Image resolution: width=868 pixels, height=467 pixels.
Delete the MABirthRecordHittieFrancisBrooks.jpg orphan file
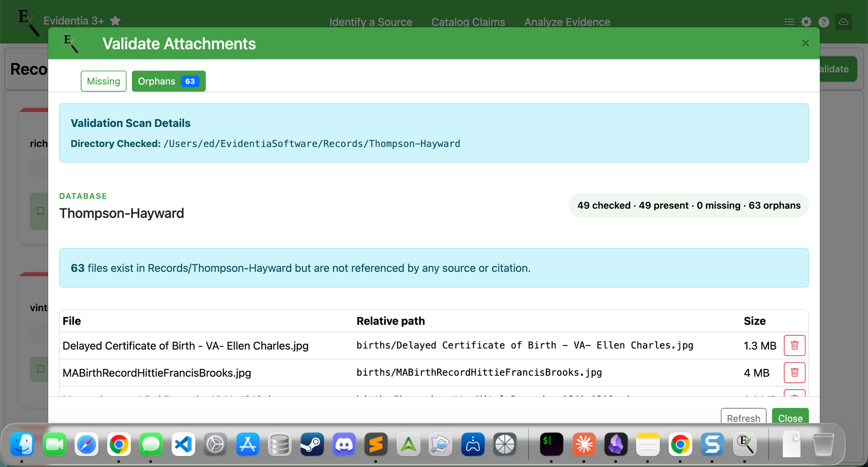794,372
